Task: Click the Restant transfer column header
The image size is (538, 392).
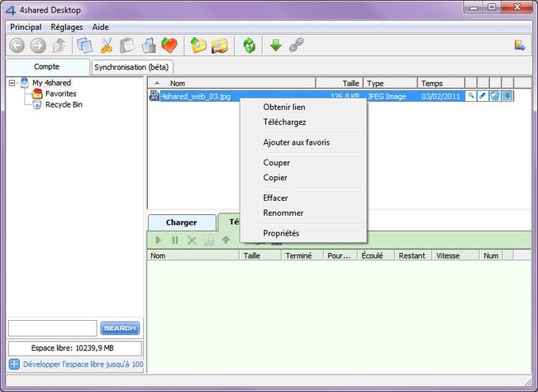Action: pos(413,255)
